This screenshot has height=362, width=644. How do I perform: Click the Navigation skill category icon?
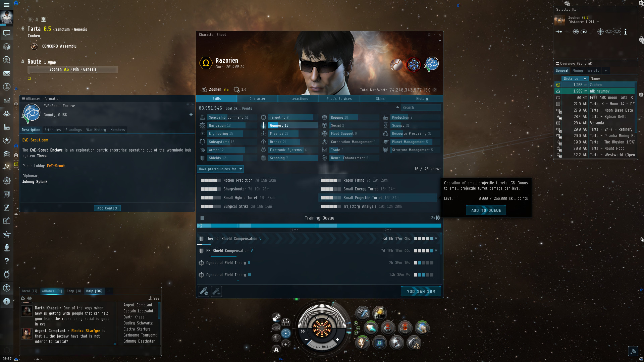tap(202, 126)
